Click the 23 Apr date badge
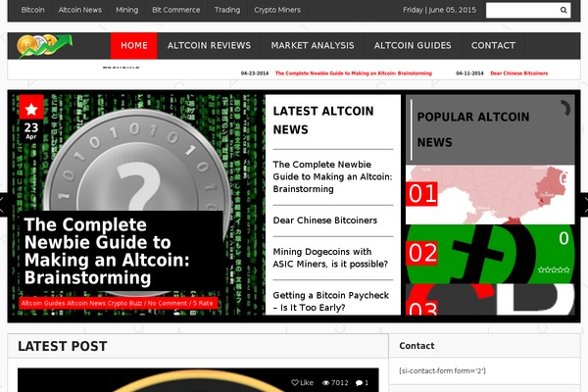 (31, 130)
